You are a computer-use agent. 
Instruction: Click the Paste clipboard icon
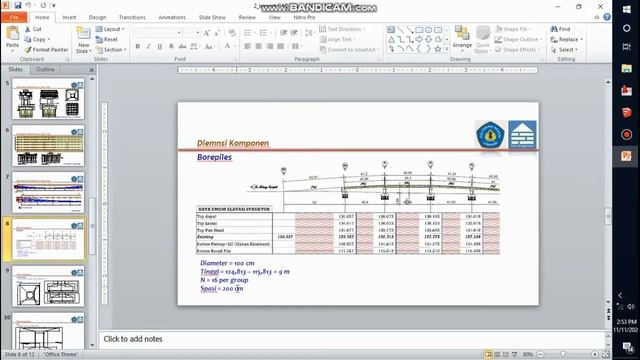pos(12,33)
